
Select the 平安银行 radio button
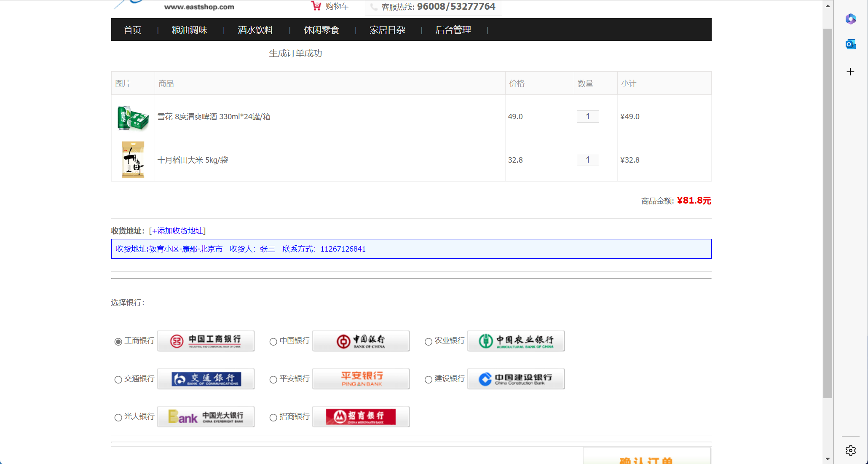(x=273, y=380)
